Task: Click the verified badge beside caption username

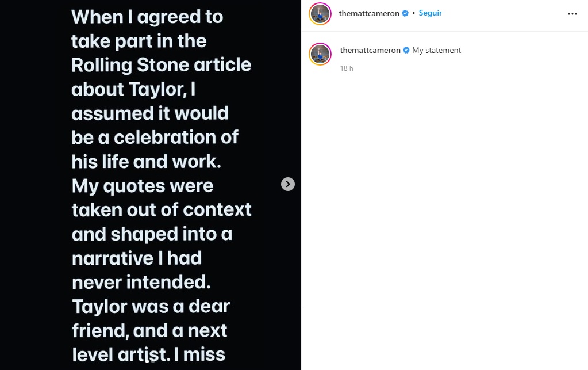Action: click(x=406, y=51)
